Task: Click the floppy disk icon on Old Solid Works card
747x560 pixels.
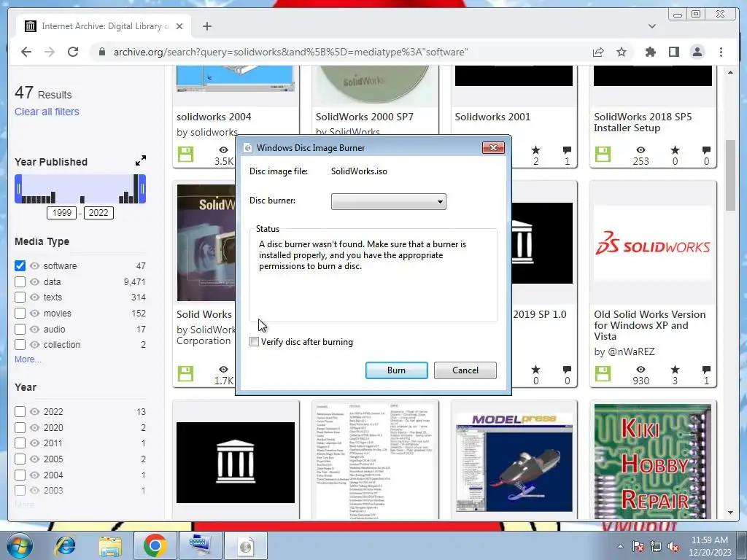Action: coord(603,373)
